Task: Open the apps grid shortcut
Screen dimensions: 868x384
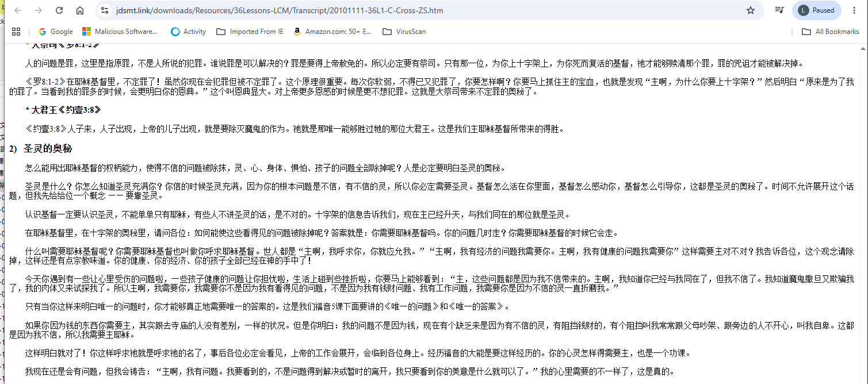Action: [x=16, y=32]
